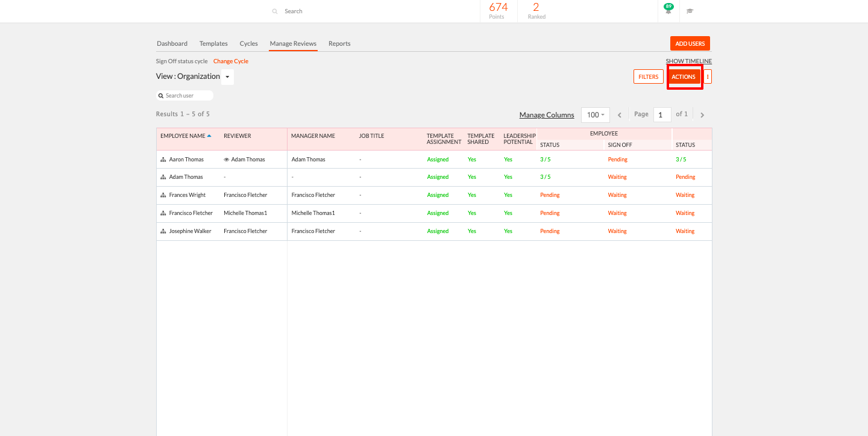Go to previous page arrow
This screenshot has height=436, width=868.
[x=620, y=115]
